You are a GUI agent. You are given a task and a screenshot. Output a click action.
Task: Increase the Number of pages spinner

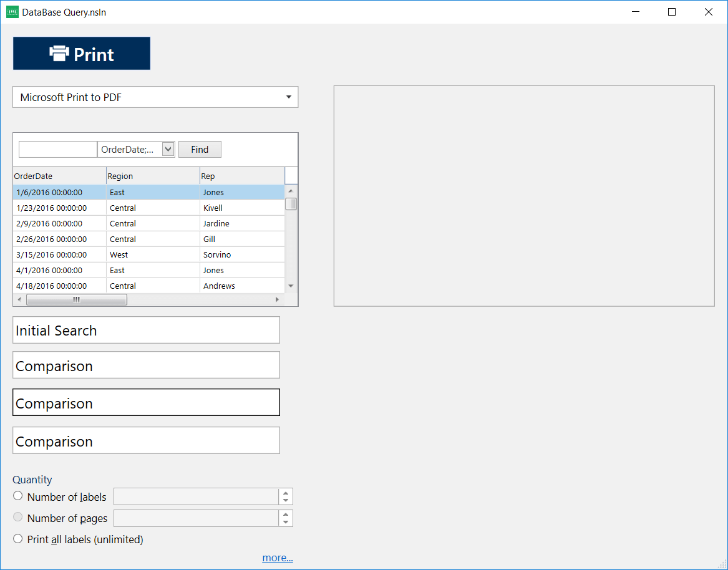(286, 514)
